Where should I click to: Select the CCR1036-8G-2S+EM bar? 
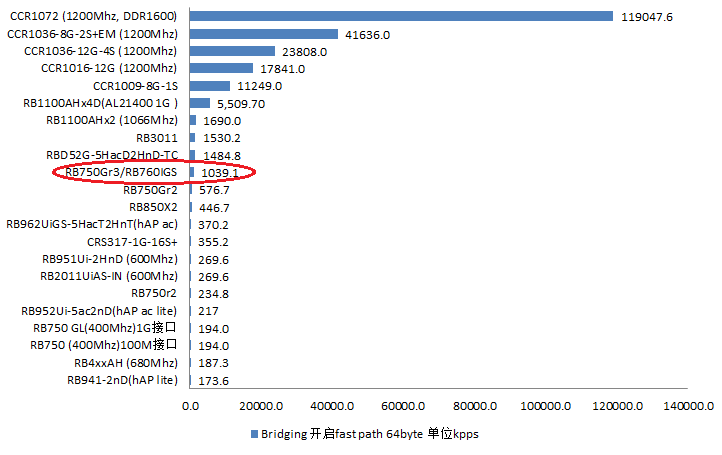[264, 34]
